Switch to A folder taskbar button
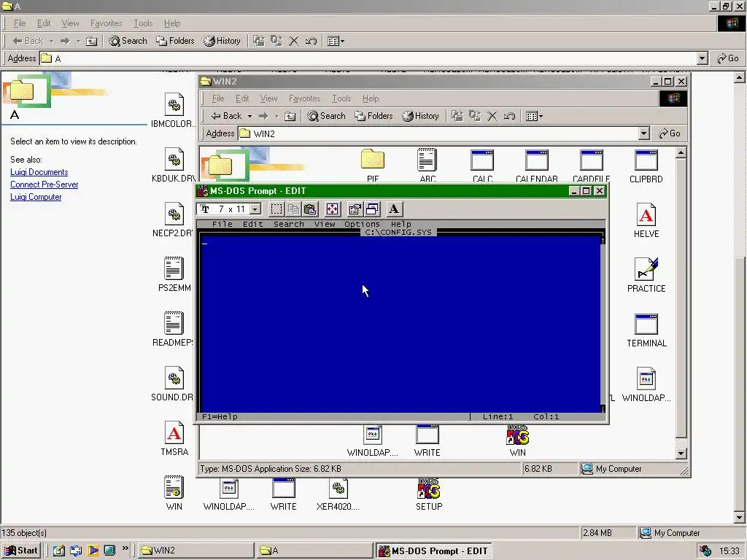Viewport: 747px width, 560px height. [x=314, y=551]
